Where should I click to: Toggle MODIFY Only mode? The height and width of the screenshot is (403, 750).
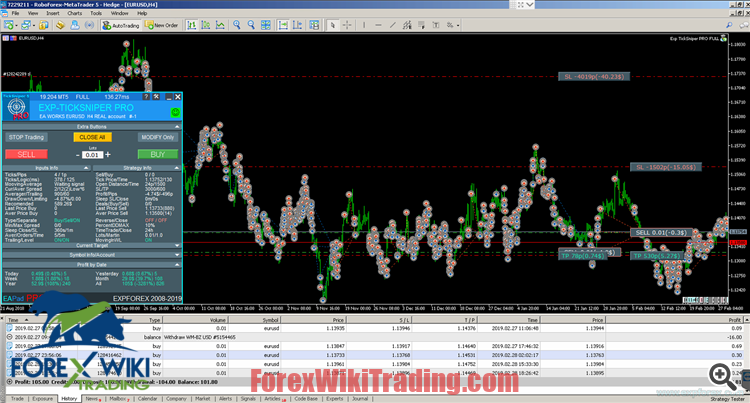click(158, 137)
